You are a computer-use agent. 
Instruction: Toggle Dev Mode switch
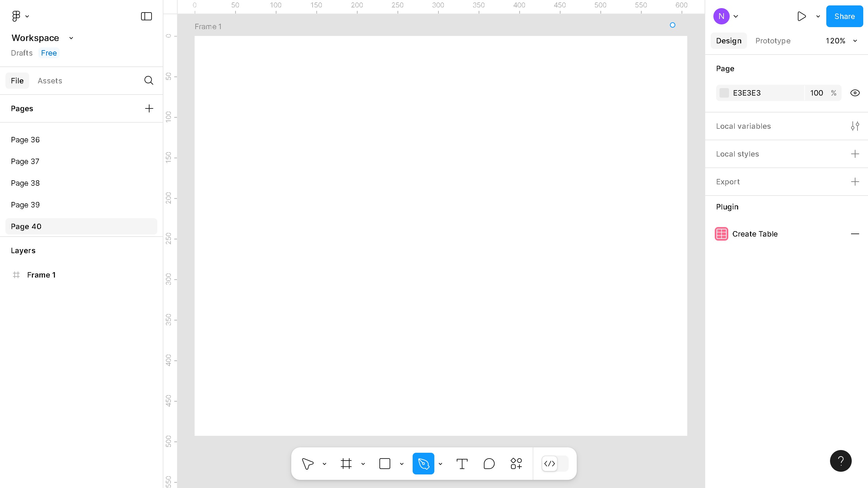pos(555,464)
